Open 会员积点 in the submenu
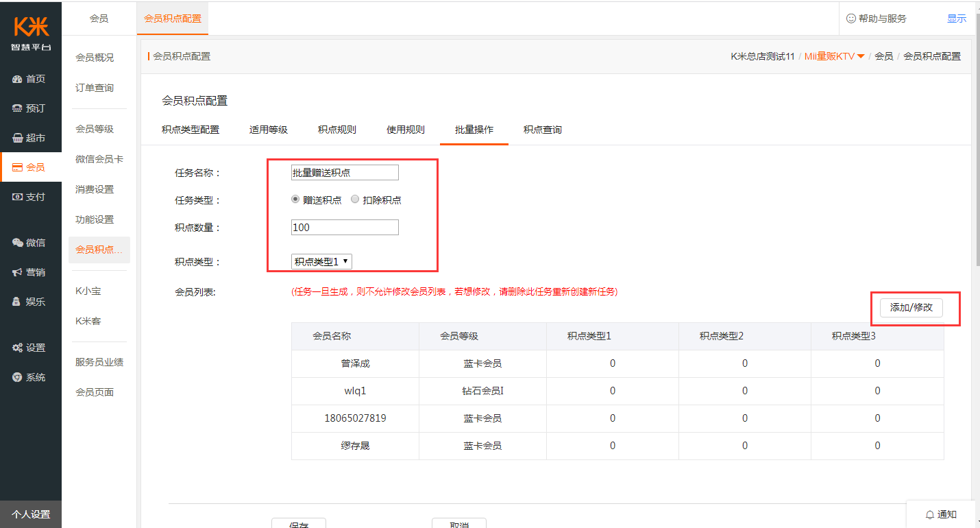Viewport: 980px width, 528px height. tap(99, 250)
